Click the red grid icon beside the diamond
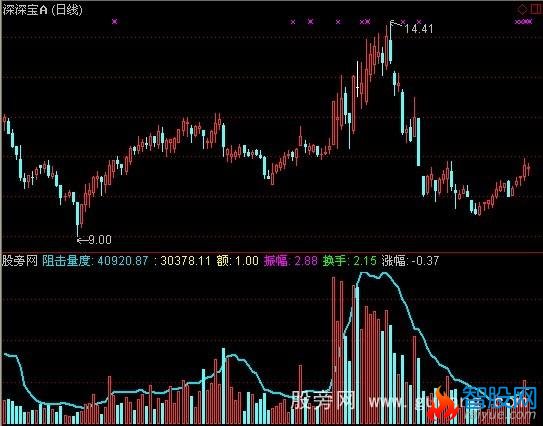This screenshot has width=543, height=426. click(x=536, y=9)
